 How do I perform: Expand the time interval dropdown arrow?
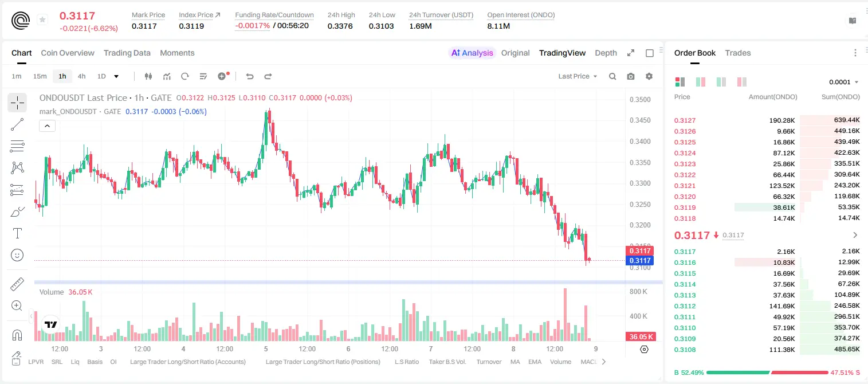pyautogui.click(x=116, y=76)
